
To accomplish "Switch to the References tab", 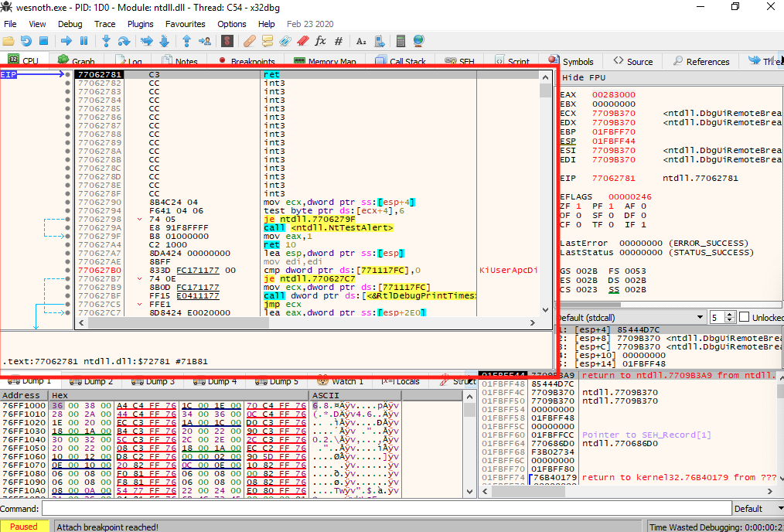I will click(701, 62).
